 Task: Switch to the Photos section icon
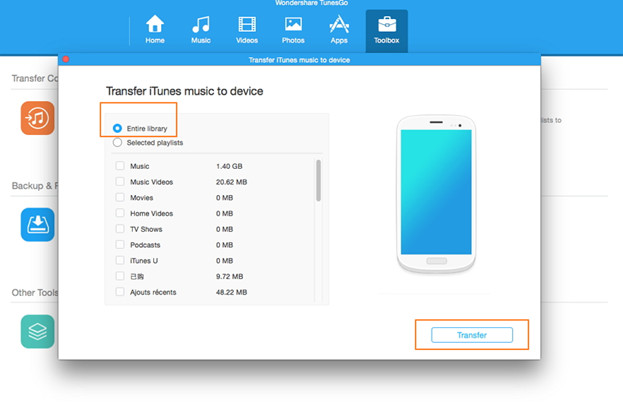coord(293,24)
